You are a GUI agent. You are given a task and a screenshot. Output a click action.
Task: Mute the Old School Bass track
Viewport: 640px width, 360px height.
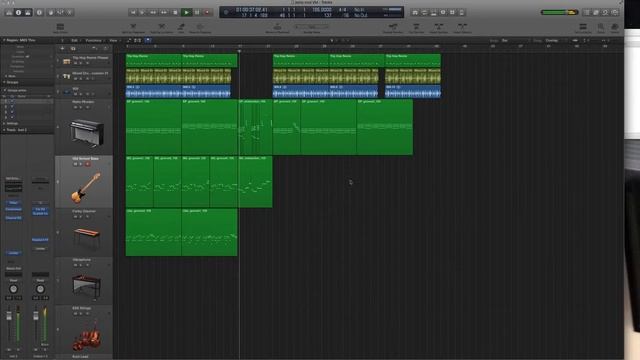point(76,164)
